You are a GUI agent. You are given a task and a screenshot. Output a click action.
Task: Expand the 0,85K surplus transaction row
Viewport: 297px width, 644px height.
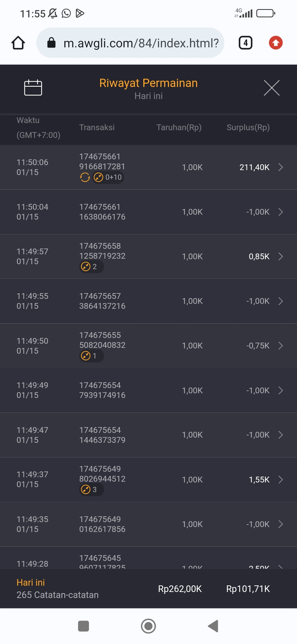pyautogui.click(x=280, y=256)
